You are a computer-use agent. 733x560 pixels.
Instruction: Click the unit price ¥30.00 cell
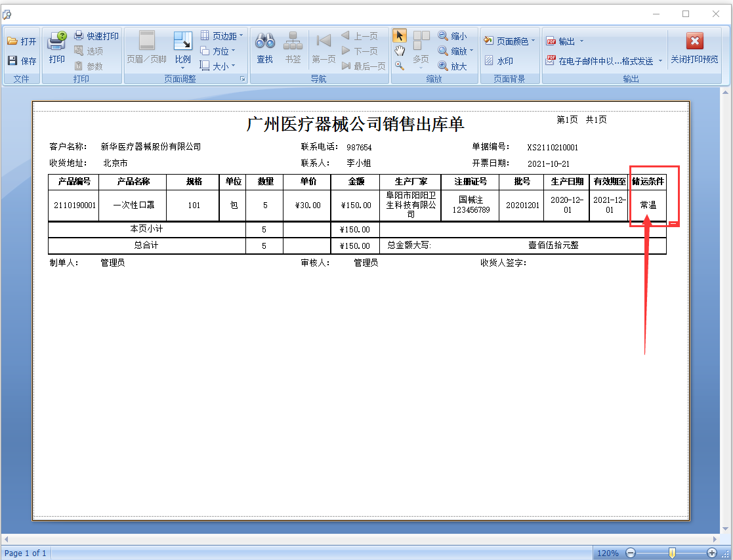coord(308,205)
